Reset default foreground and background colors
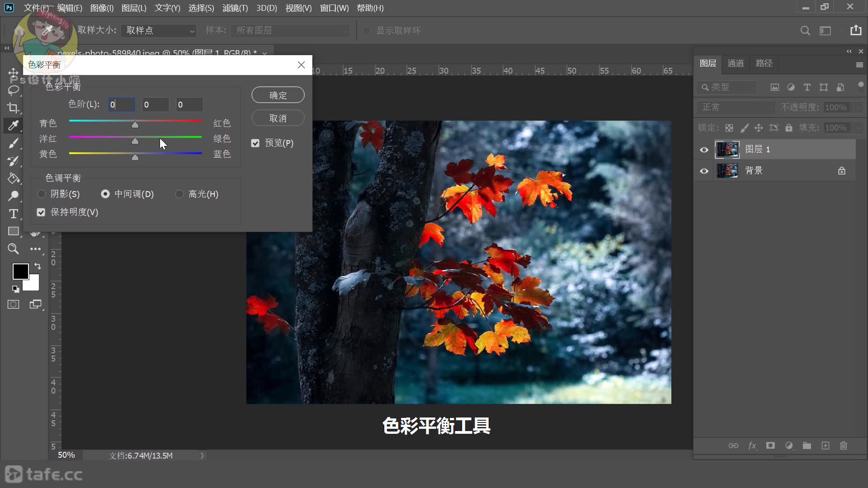 click(x=15, y=289)
